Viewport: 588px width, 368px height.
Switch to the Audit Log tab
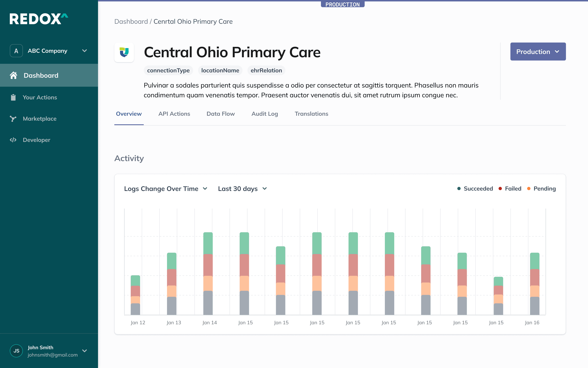click(265, 114)
